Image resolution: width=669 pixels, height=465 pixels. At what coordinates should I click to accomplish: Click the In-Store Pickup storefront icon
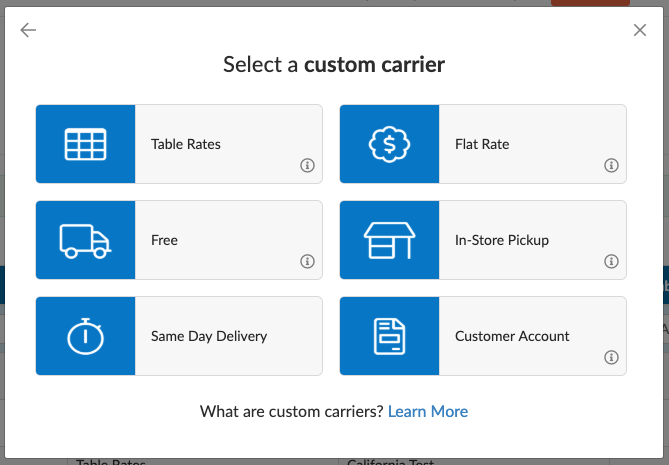pyautogui.click(x=389, y=240)
